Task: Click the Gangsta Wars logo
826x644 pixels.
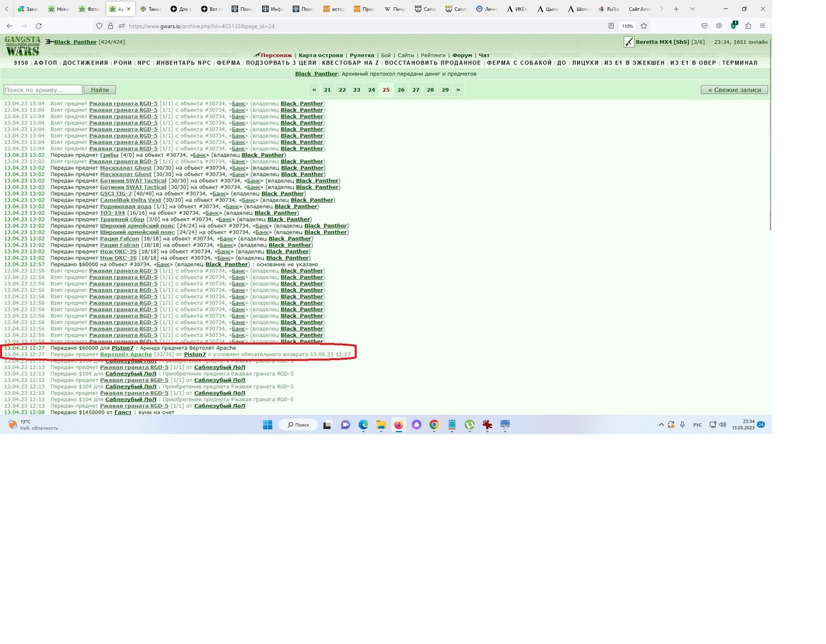Action: pyautogui.click(x=23, y=46)
